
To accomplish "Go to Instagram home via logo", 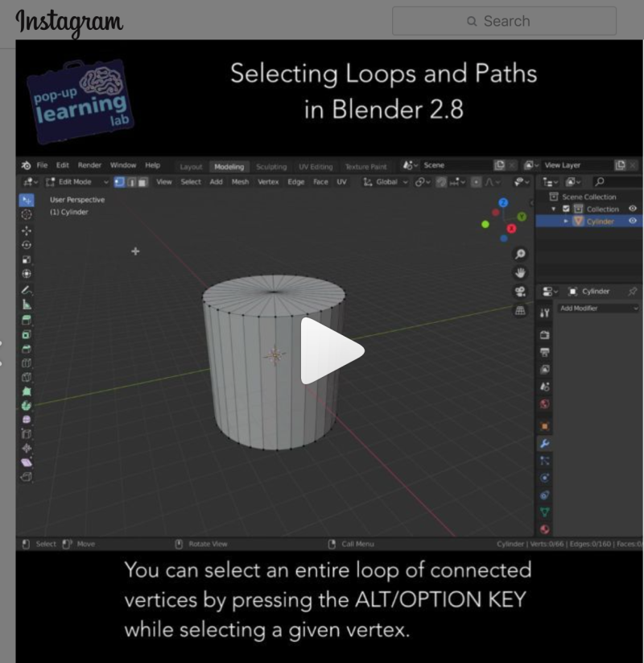I will coord(69,23).
